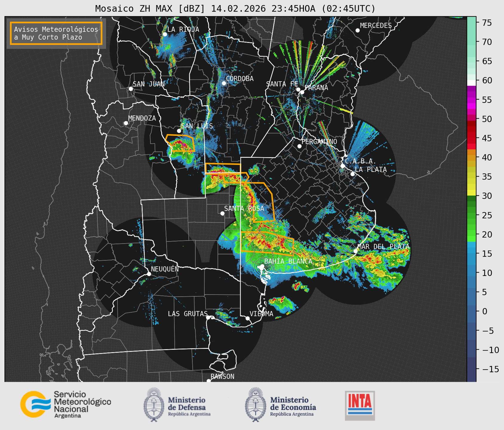
Task: Click the −5 tick label on color scale
Action: [x=488, y=330]
